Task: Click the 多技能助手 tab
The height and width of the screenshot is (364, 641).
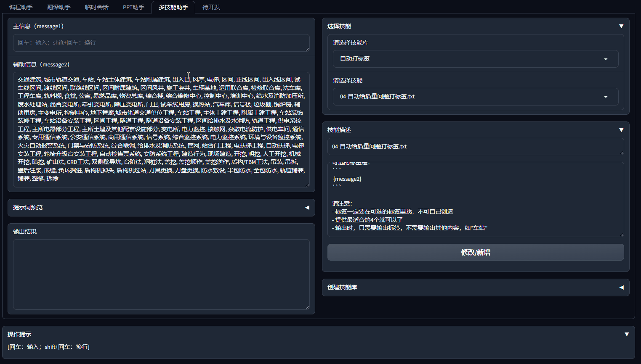Action: [x=173, y=7]
